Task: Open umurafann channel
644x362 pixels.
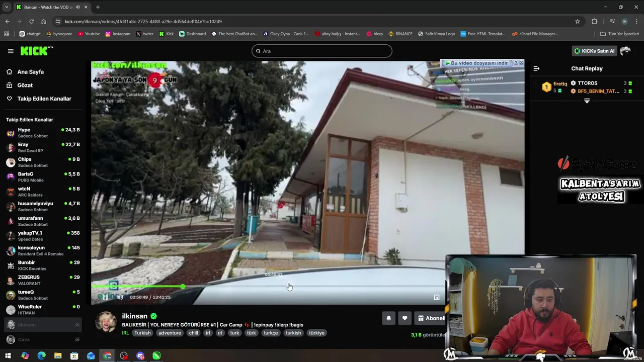Action: (x=42, y=221)
